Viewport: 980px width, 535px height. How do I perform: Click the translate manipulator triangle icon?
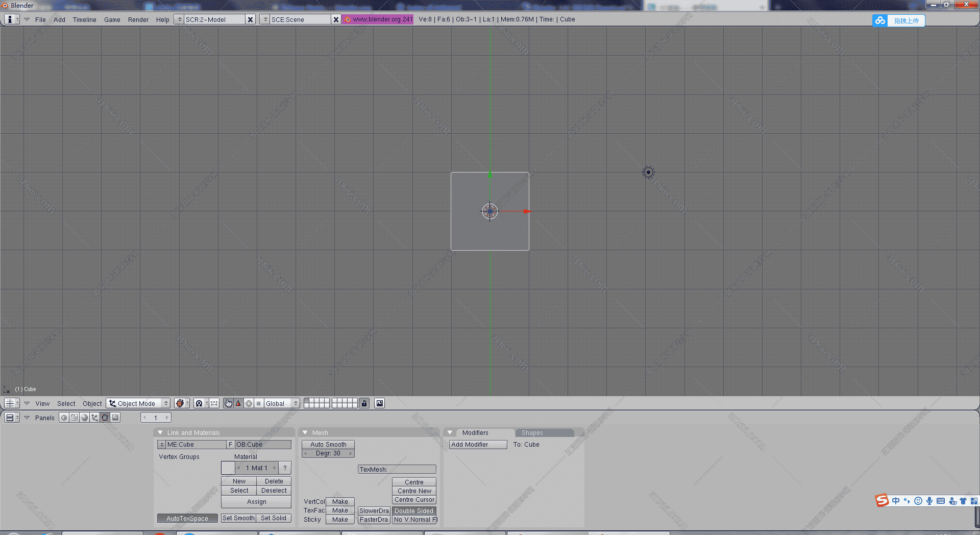[238, 403]
